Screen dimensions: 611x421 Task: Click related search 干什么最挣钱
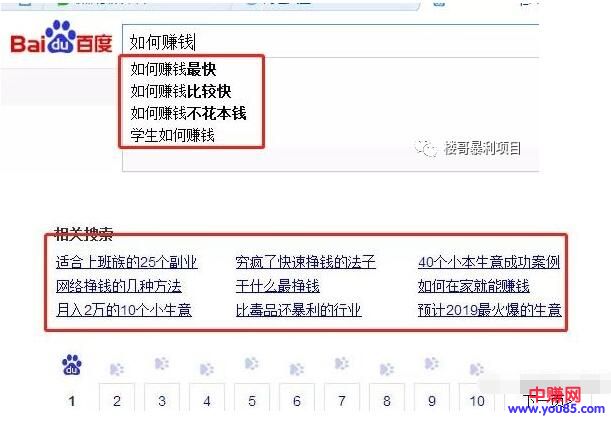coord(277,286)
